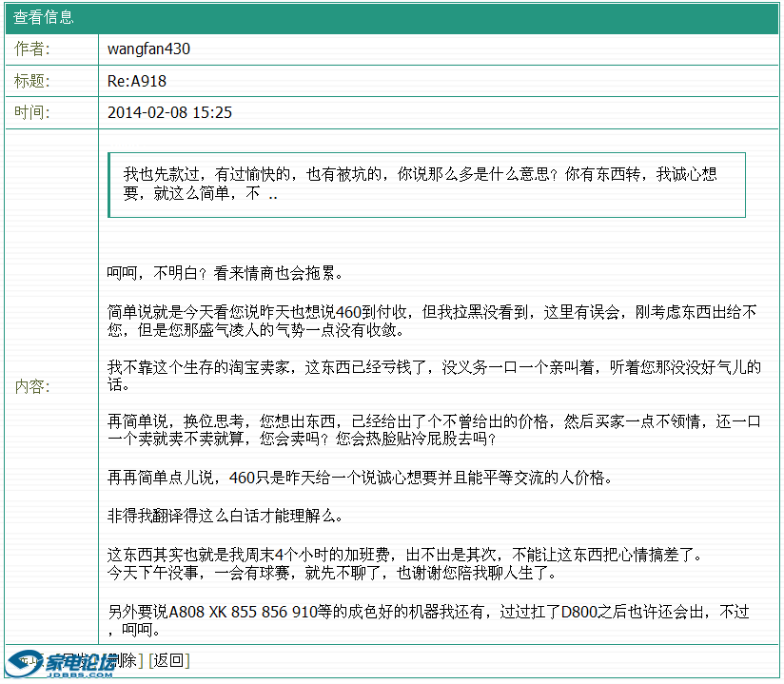Click the paragraph starting with 我不靠这个生存
The height and width of the screenshot is (684, 784).
[433, 376]
